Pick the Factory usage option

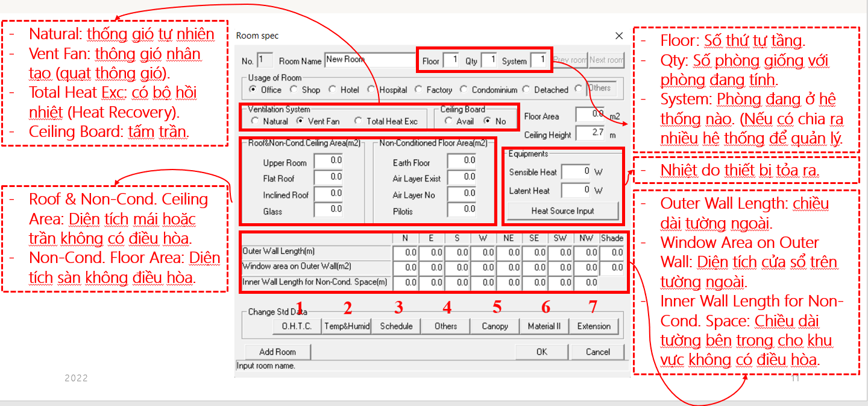tap(418, 89)
